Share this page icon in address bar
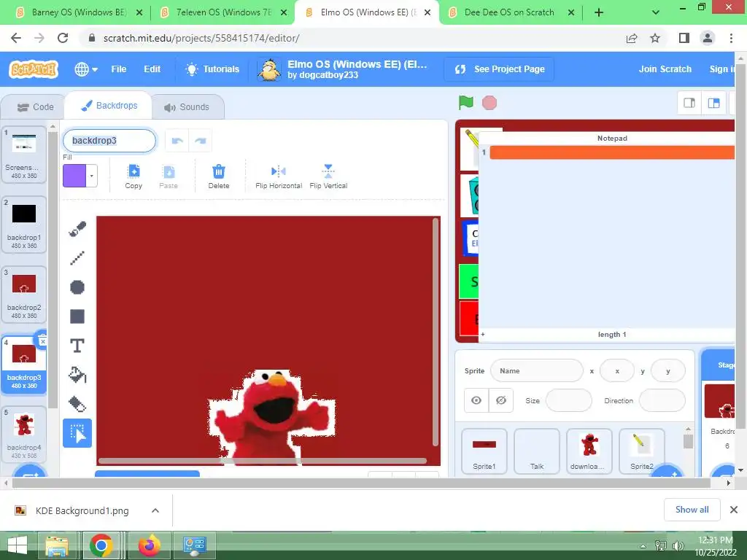The image size is (747, 560). coord(632,38)
